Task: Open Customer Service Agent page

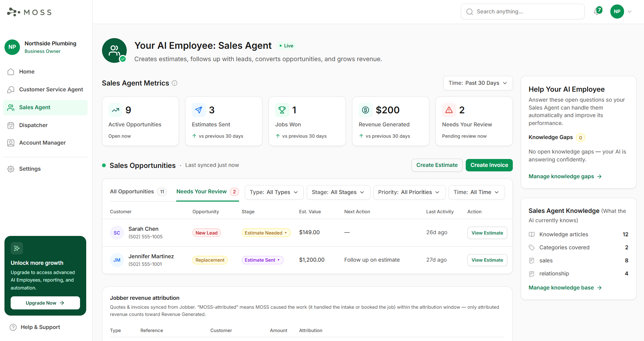Action: click(x=45, y=90)
